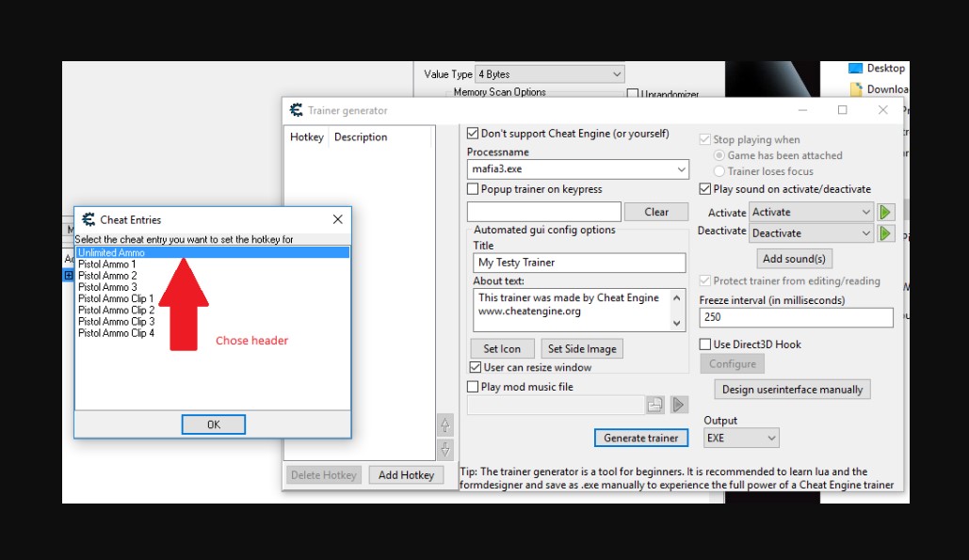Minimize the Trainer generator window
969x560 pixels.
pyautogui.click(x=802, y=110)
